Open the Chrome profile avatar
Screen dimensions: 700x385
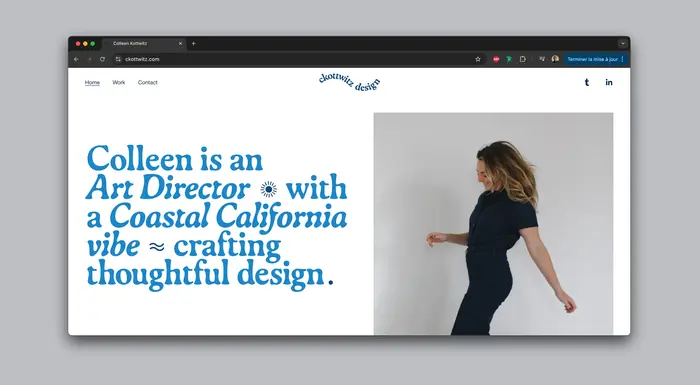click(555, 59)
